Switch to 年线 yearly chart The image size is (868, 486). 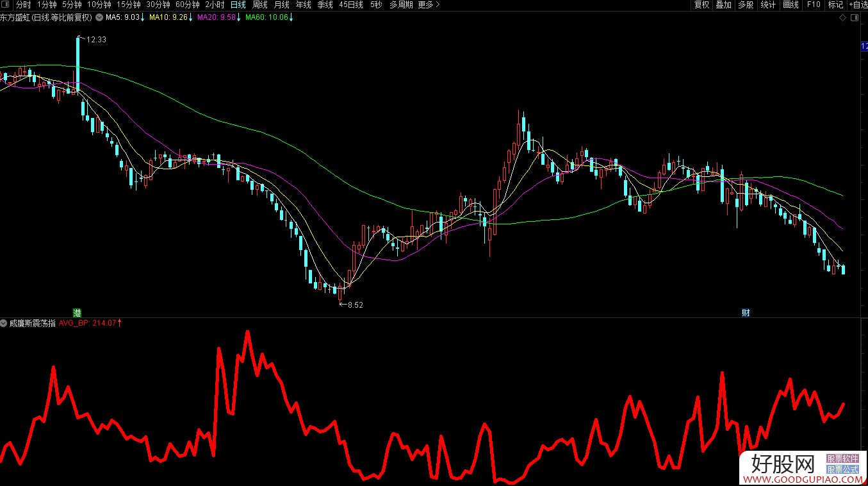(x=304, y=4)
